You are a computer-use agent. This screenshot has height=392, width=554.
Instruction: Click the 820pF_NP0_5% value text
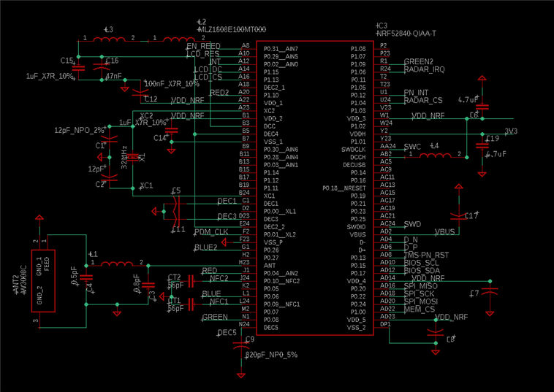pos(271,355)
